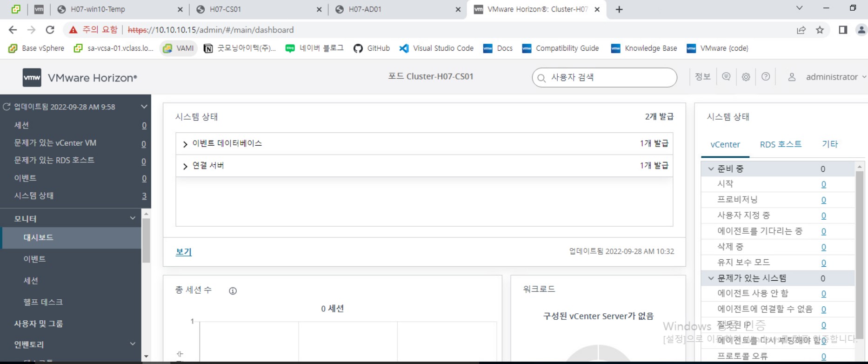Bookmark this page with star icon
This screenshot has height=364, width=868.
click(x=820, y=30)
